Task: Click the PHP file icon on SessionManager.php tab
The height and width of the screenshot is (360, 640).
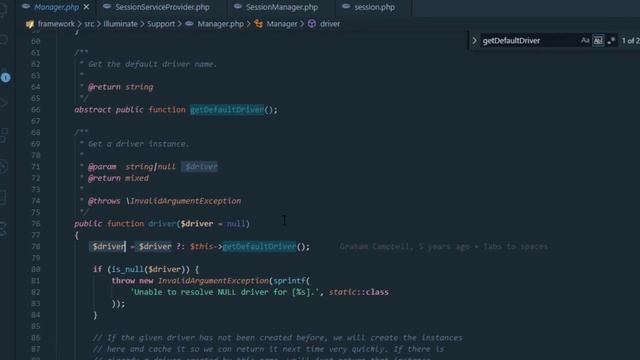Action: click(238, 7)
